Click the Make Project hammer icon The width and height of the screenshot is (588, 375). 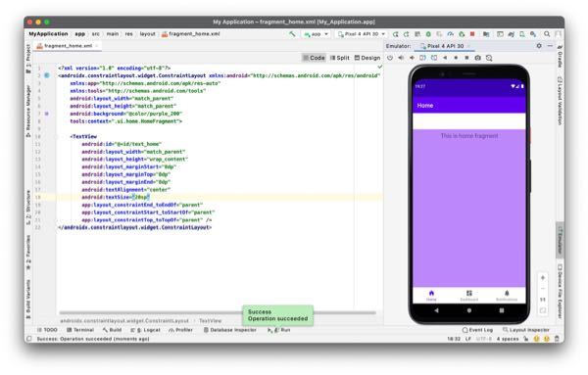tap(292, 33)
